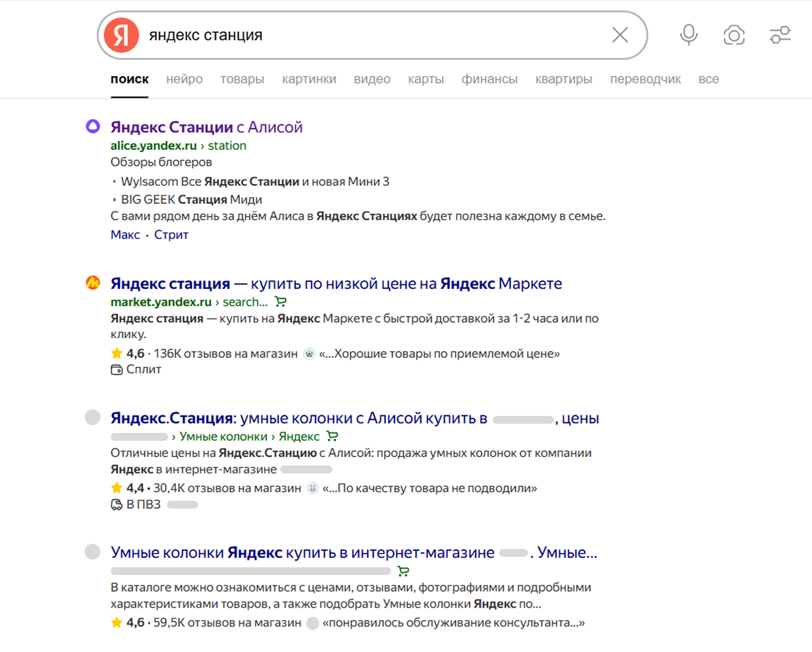Click the Alice favicon next to Яндекс Станции
Image resolution: width=812 pixels, height=652 pixels.
pyautogui.click(x=93, y=126)
